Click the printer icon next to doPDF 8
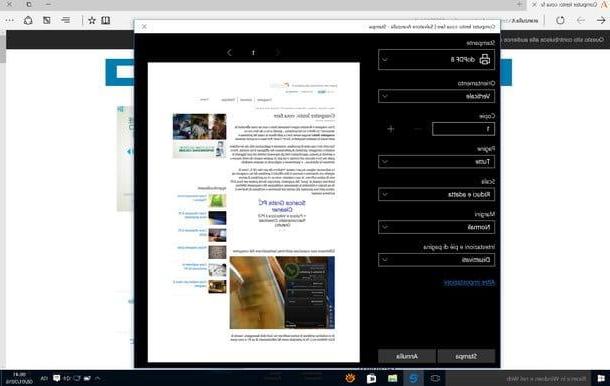This screenshot has height=386, width=610. 485,59
